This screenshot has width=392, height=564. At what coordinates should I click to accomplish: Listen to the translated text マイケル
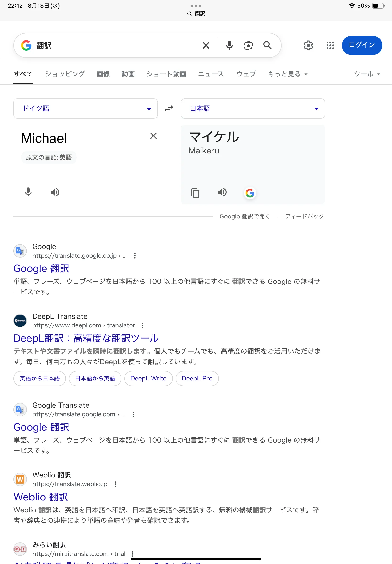click(222, 192)
